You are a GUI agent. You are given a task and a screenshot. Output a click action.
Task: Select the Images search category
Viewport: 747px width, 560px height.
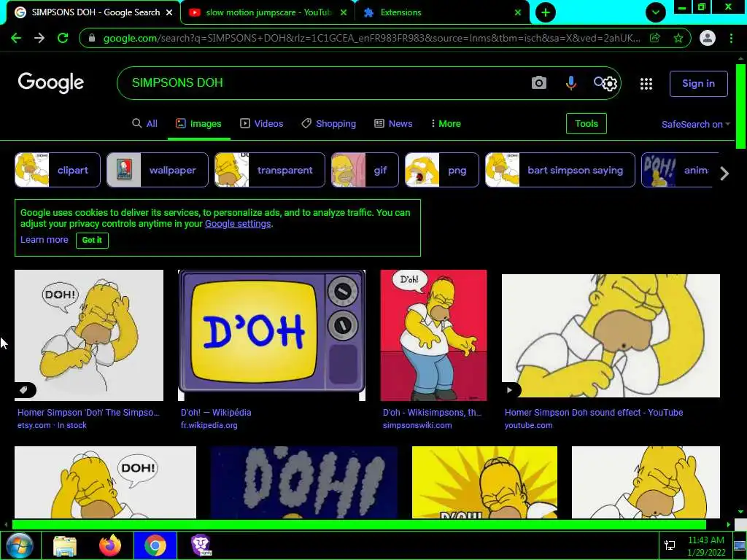click(x=198, y=124)
